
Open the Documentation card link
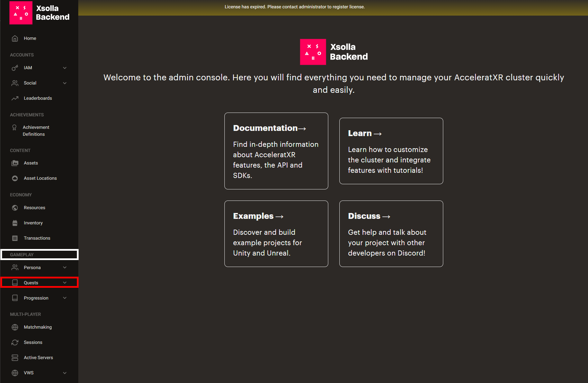[x=276, y=151]
